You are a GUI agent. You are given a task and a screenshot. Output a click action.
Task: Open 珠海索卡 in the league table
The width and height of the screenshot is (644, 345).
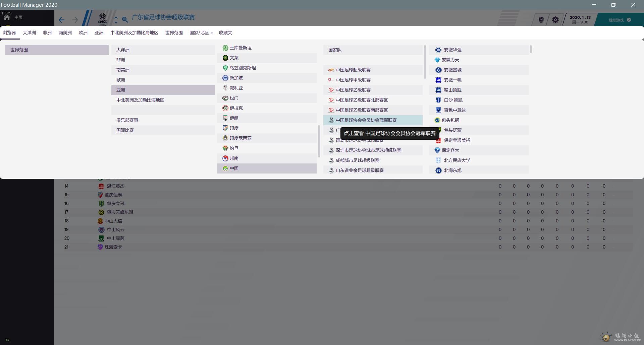113,247
